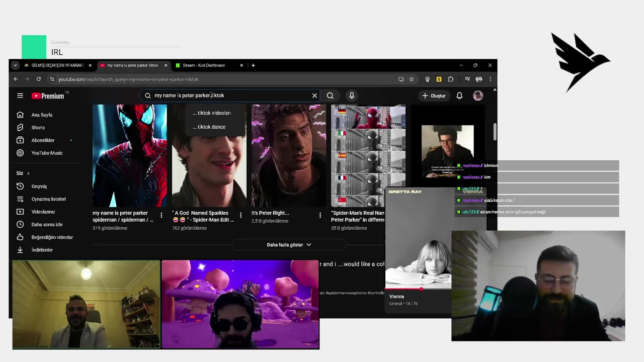
Task: Open more options for 'It's Peter Right...' short
Action: [x=320, y=215]
